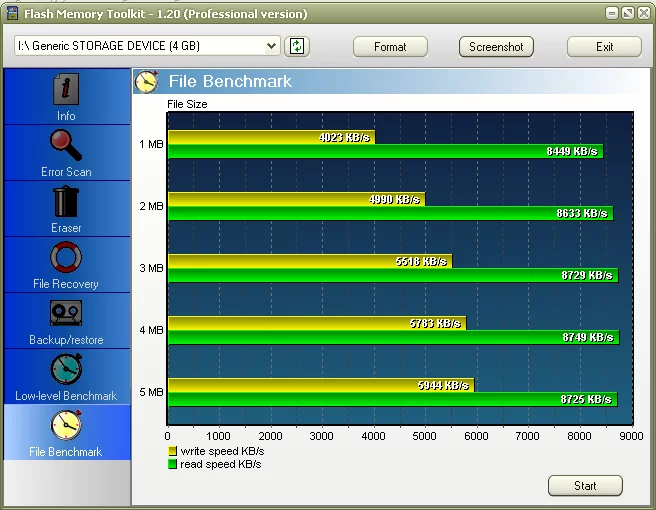Image resolution: width=656 pixels, height=510 pixels.
Task: Select the Error Scan magnifier icon
Action: click(x=66, y=145)
